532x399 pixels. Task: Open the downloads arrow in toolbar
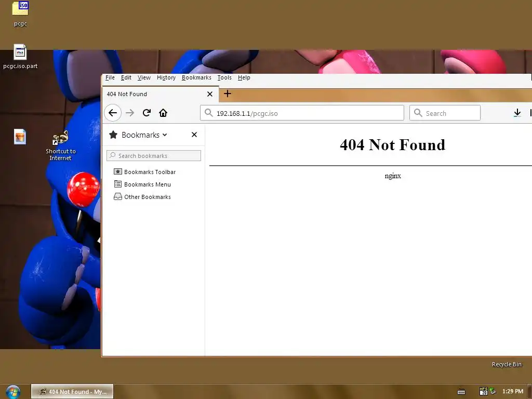(x=517, y=113)
